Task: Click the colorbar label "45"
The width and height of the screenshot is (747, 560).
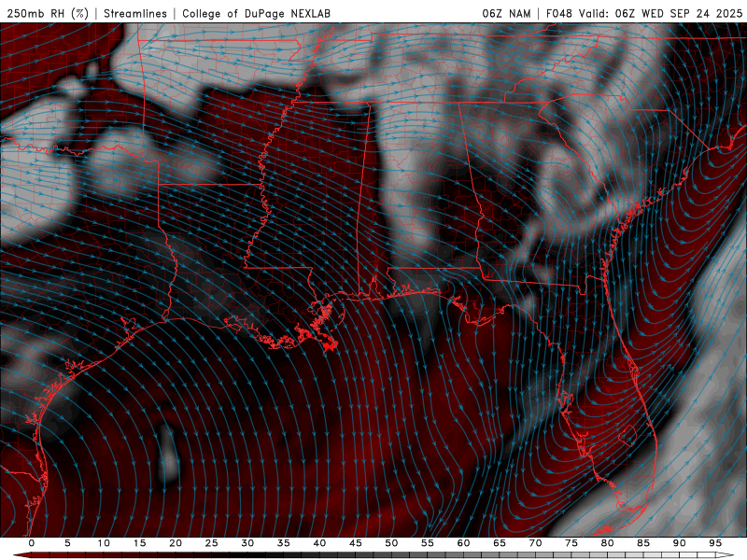Action: (356, 543)
